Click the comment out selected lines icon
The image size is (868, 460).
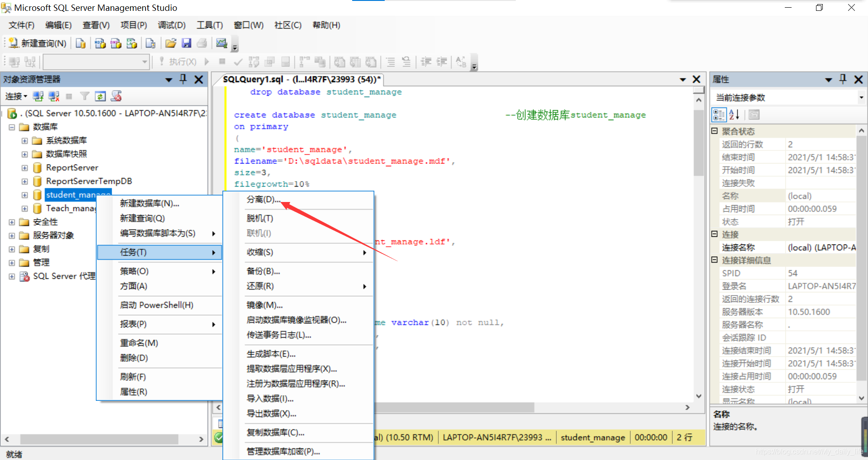pyautogui.click(x=390, y=62)
